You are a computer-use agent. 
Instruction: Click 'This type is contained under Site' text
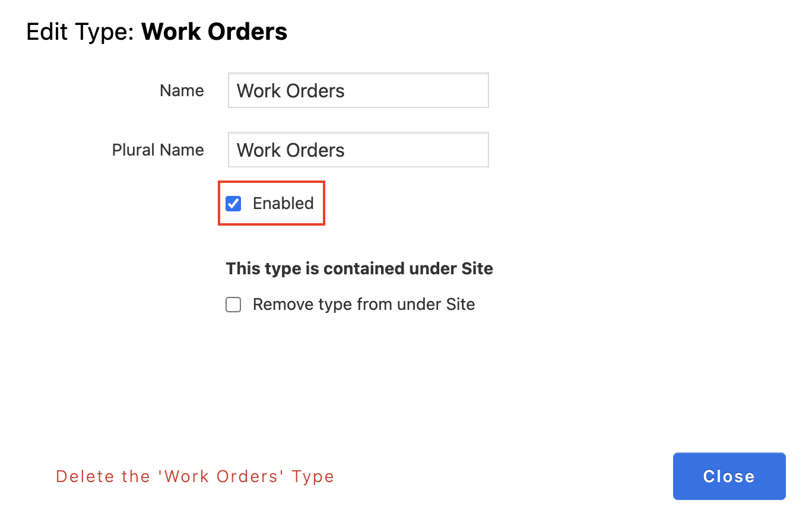point(360,268)
